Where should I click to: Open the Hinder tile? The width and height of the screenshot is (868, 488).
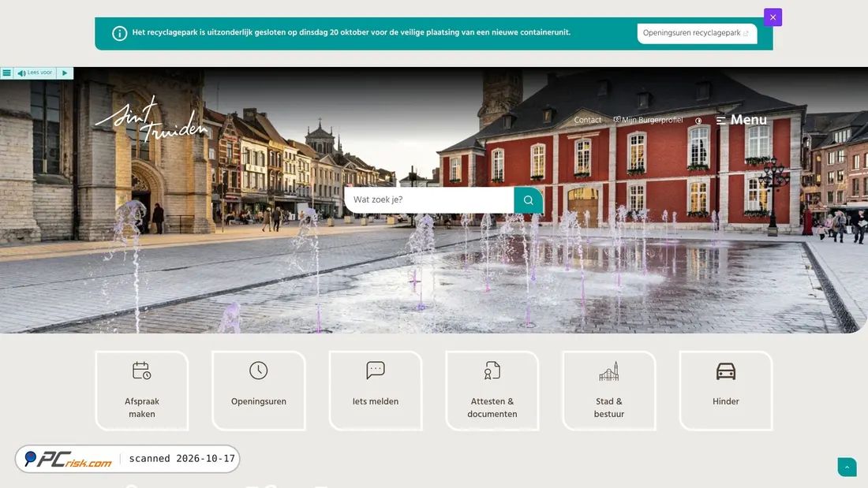tap(726, 390)
